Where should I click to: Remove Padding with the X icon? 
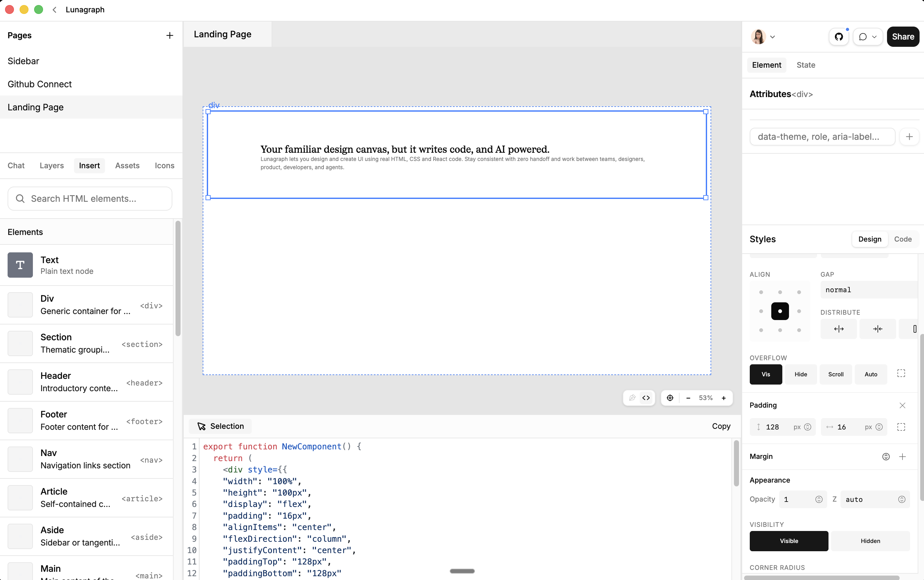tap(902, 405)
